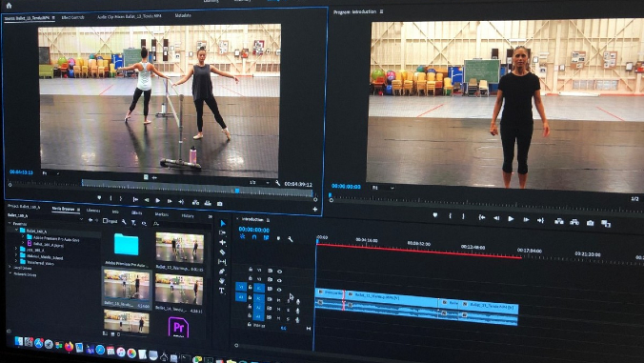Switch to the History tab
This screenshot has height=363, width=644.
point(188,215)
